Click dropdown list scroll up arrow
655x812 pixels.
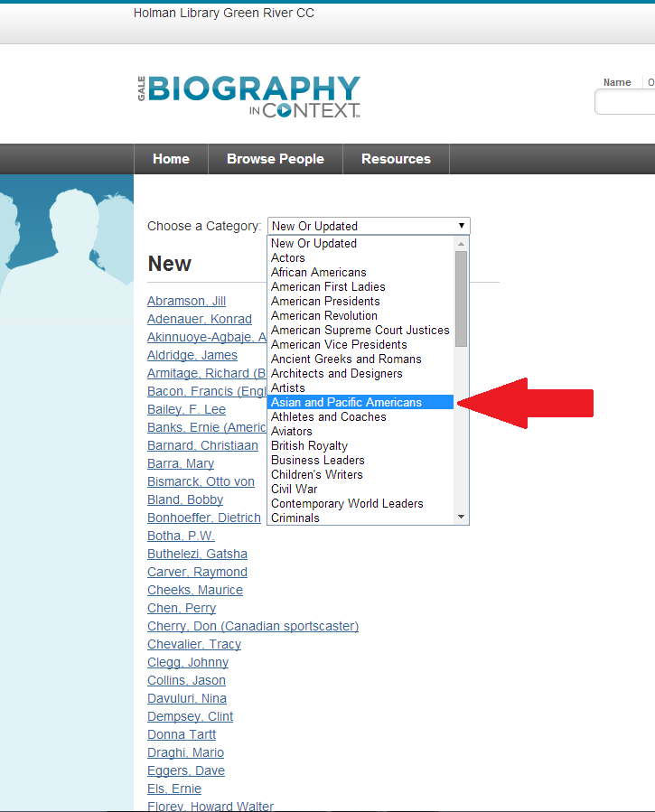click(x=462, y=243)
